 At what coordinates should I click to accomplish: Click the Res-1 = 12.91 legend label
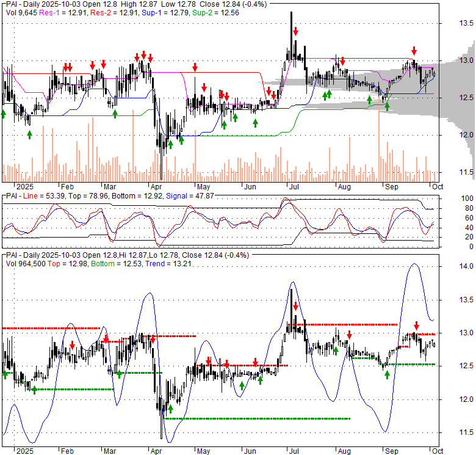(63, 13)
